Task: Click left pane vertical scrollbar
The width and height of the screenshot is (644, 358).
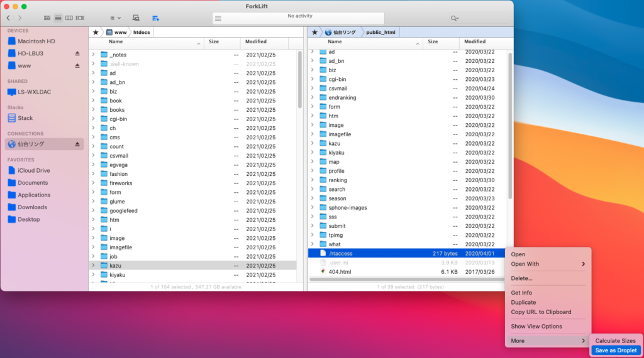Action: click(x=300, y=80)
